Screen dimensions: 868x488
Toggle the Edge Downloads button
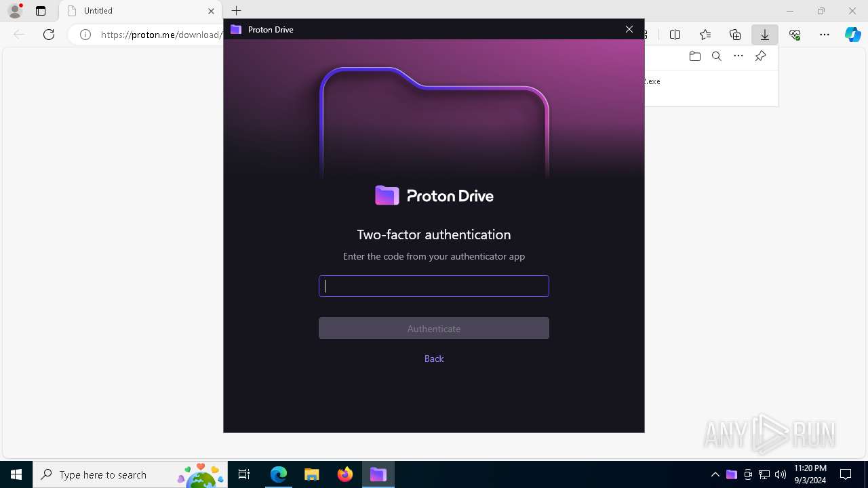click(765, 35)
